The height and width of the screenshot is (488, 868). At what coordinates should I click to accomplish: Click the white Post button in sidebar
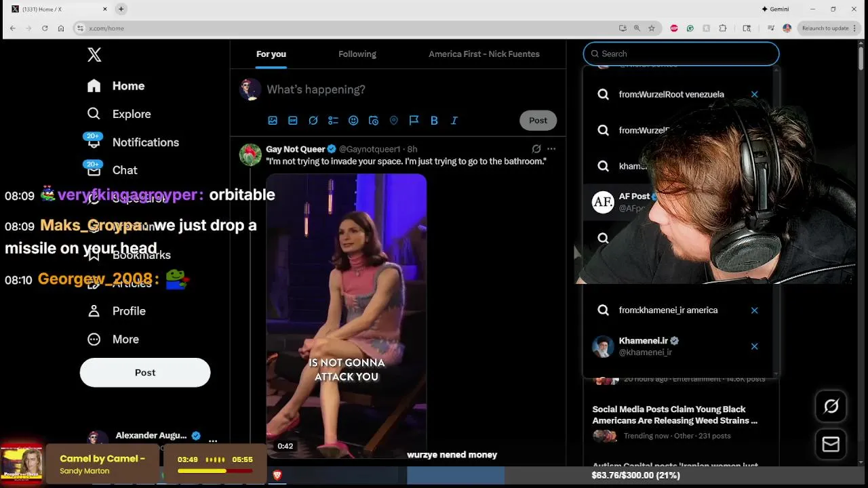145,373
